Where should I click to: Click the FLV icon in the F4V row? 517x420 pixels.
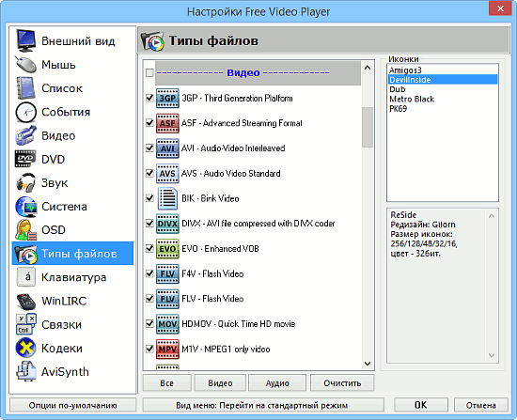tap(167, 274)
